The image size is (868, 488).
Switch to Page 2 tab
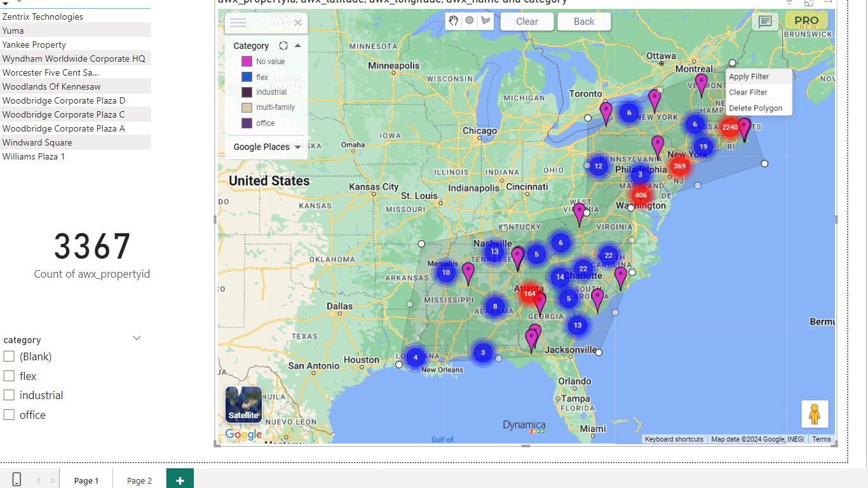(139, 480)
